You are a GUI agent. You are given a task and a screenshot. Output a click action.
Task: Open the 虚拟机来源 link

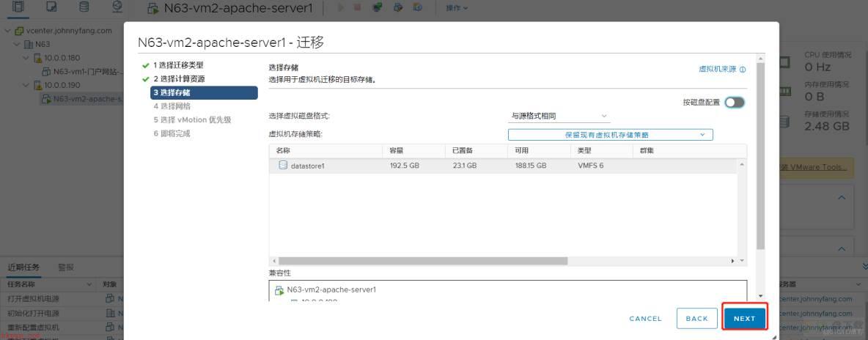(718, 69)
